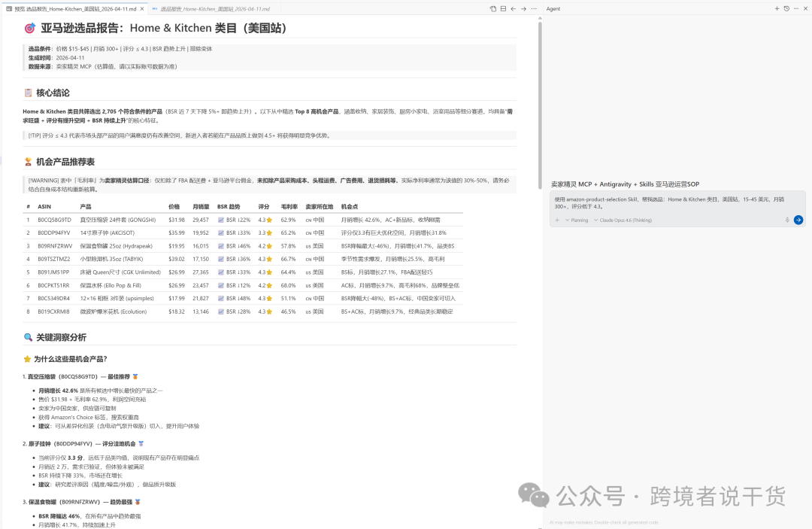Click the 毛利率 column header
This screenshot has width=812, height=529.
pyautogui.click(x=289, y=207)
